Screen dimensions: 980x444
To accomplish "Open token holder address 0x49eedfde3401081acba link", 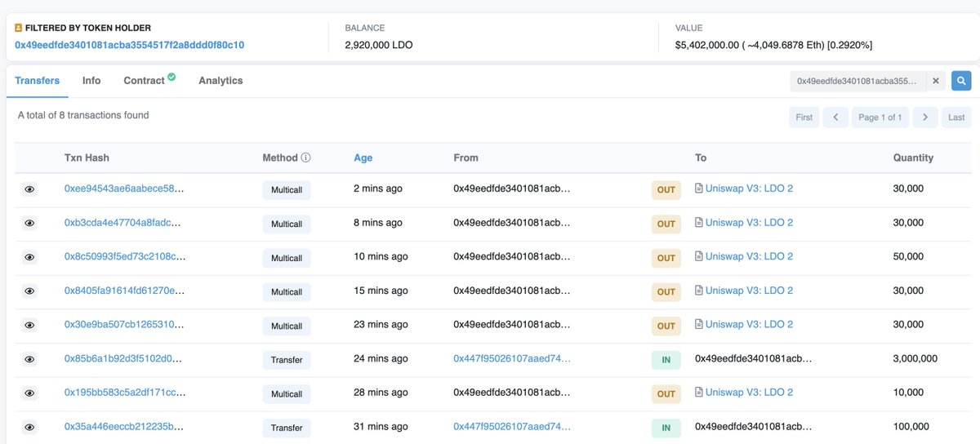I will click(x=129, y=45).
